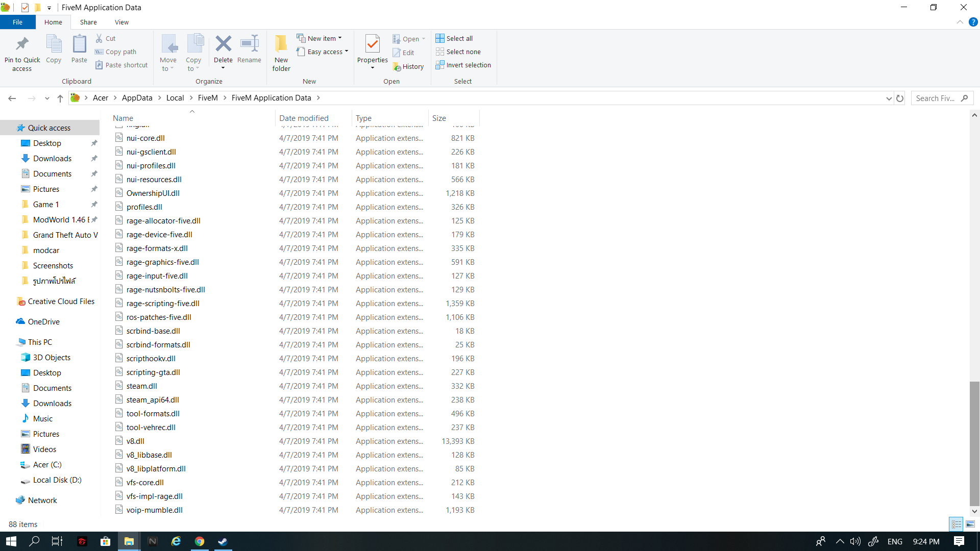The width and height of the screenshot is (980, 551).
Task: Click the scroll up arrow of file list
Action: 974,115
